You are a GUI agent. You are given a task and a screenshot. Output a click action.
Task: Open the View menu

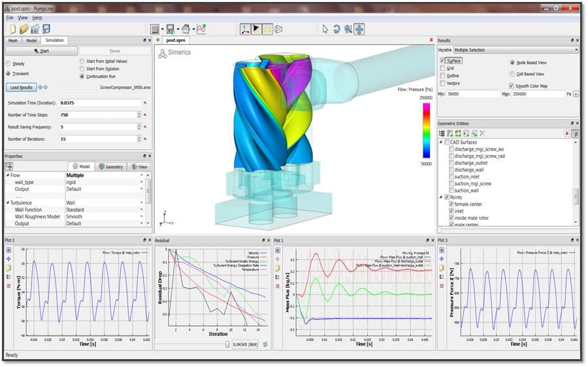coord(23,18)
